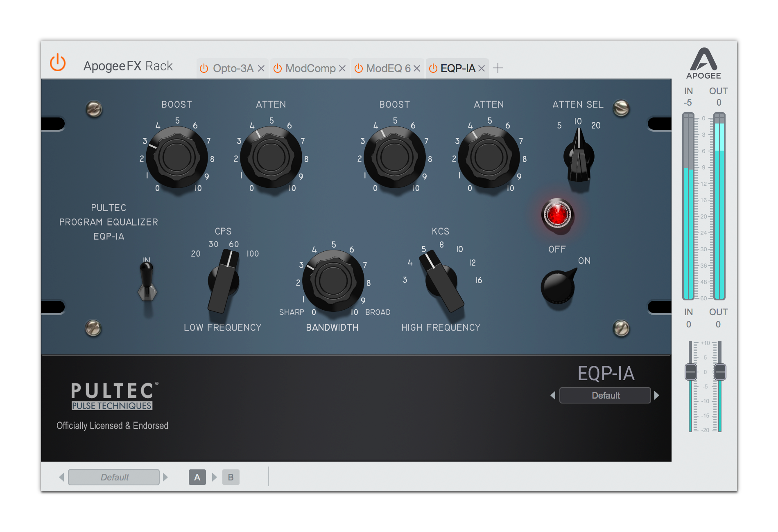Open the EQP-IA Default preset selector

coord(605,395)
